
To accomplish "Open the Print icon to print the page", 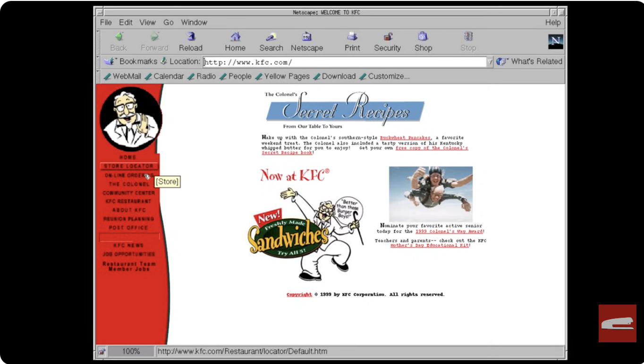I will click(x=352, y=41).
